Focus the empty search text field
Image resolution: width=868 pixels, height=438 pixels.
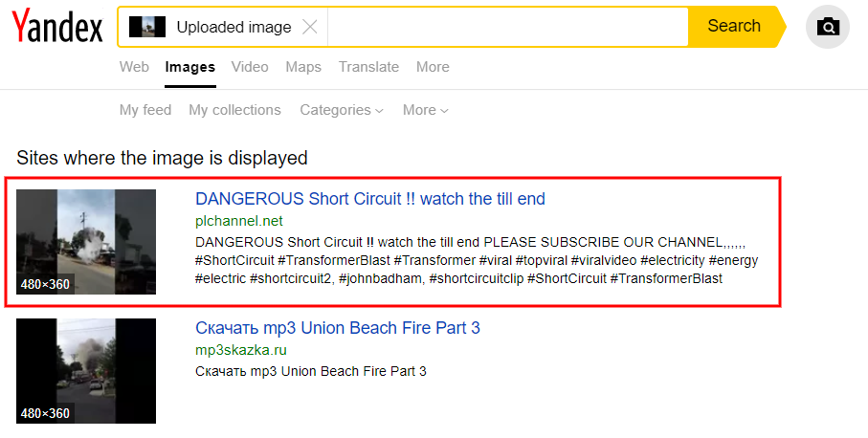507,27
